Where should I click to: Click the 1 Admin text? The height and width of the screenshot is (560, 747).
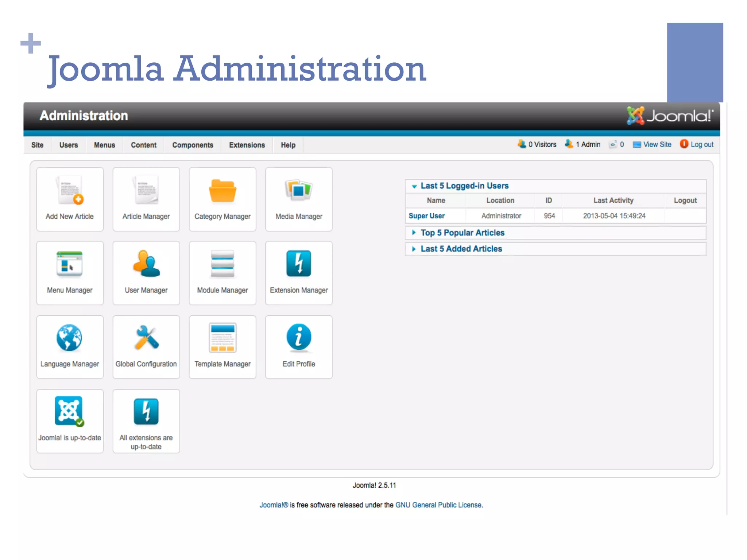[588, 144]
